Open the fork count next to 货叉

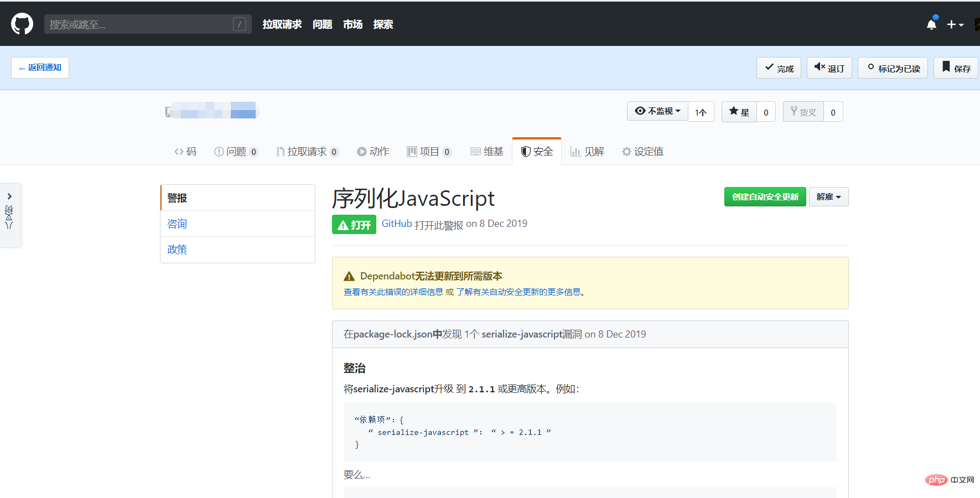(833, 112)
